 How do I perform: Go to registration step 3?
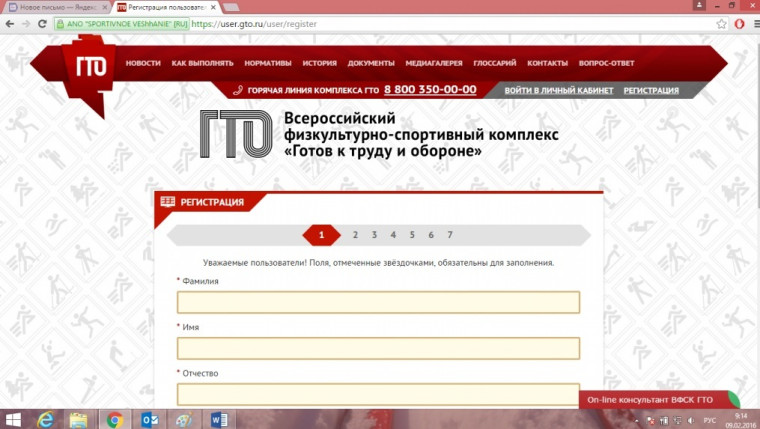pos(374,235)
